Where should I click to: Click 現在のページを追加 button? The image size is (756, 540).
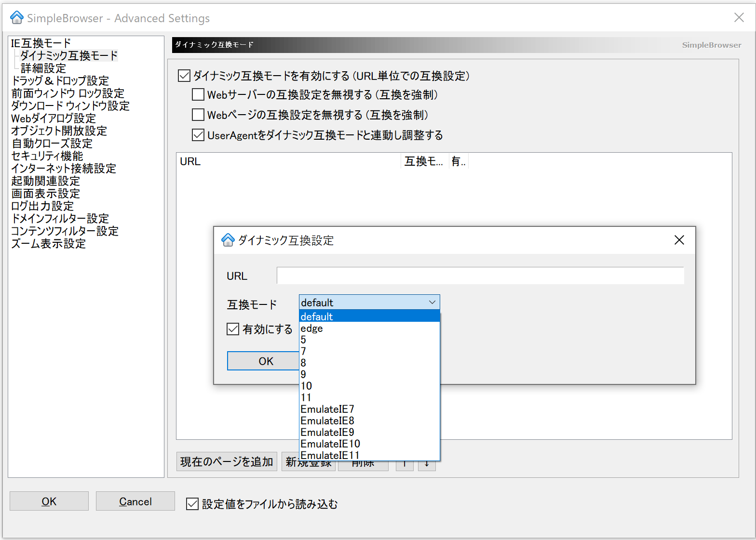tap(227, 461)
